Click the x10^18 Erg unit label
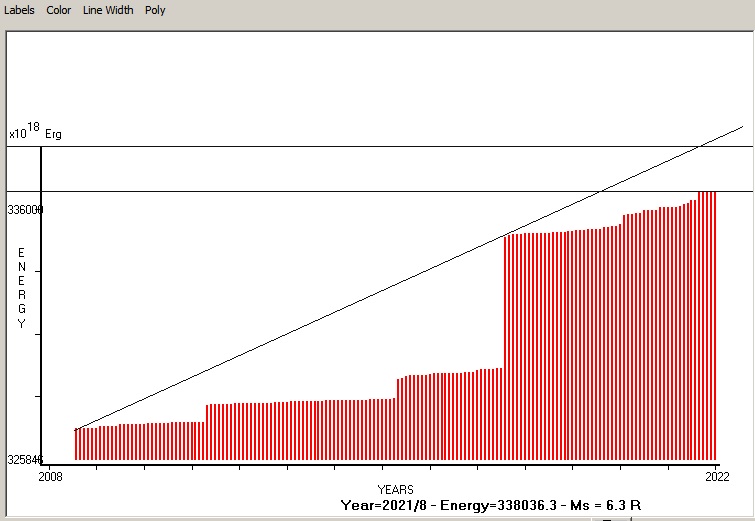 [35, 132]
